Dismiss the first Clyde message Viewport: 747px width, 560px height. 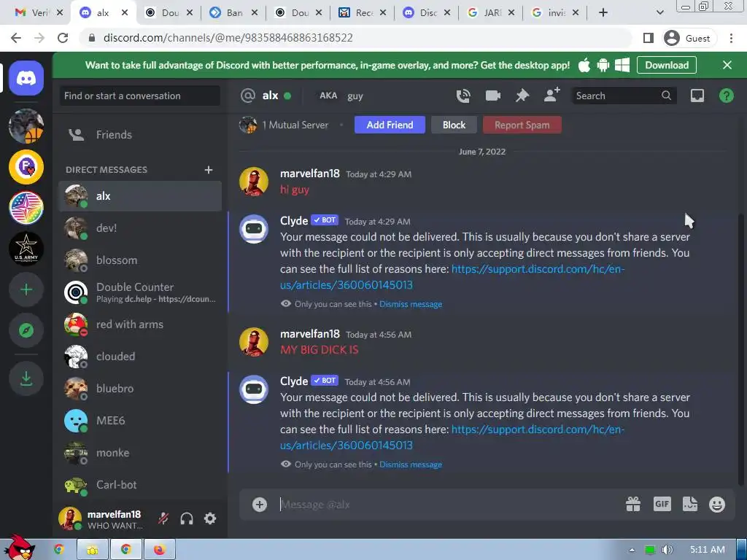411,304
